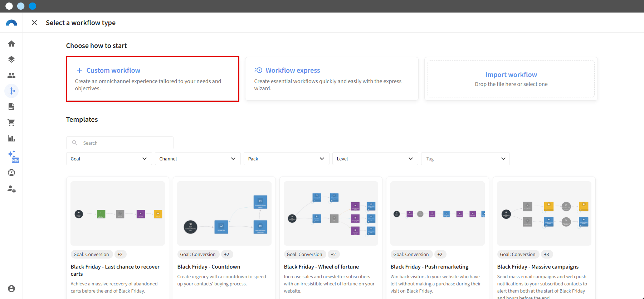The height and width of the screenshot is (299, 644).
Task: Choose the Workflow express option
Action: (332, 79)
